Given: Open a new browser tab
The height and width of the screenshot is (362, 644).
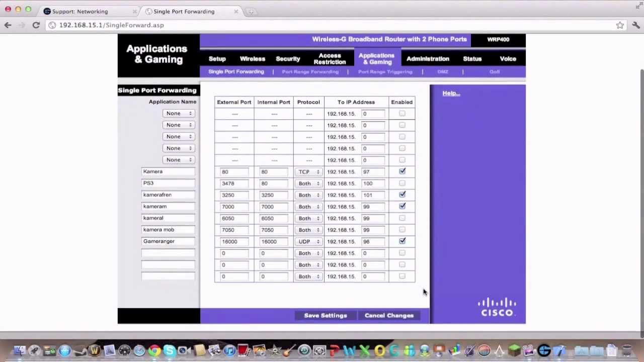Looking at the screenshot, I should coord(251,12).
